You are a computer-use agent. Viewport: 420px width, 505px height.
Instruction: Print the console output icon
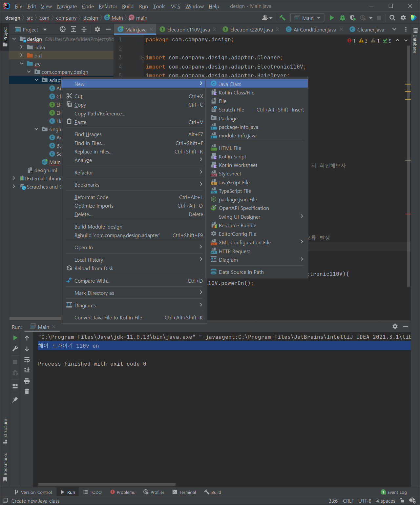[27, 381]
